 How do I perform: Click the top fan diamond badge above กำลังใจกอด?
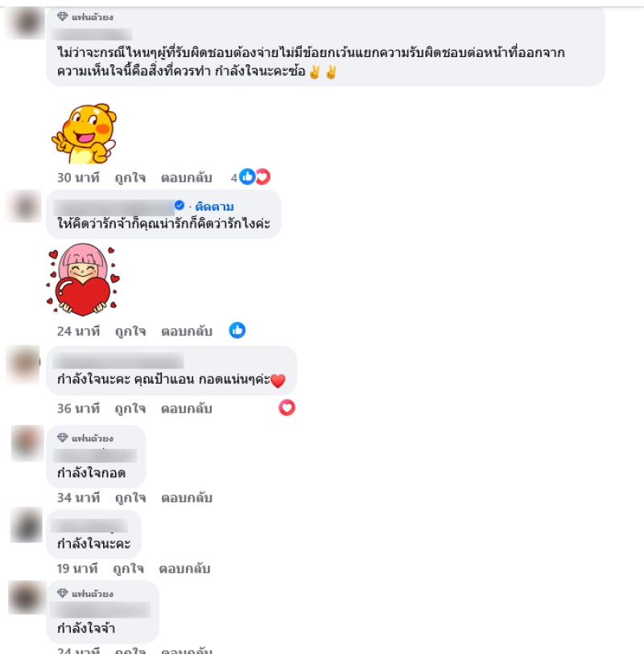pyautogui.click(x=63, y=438)
